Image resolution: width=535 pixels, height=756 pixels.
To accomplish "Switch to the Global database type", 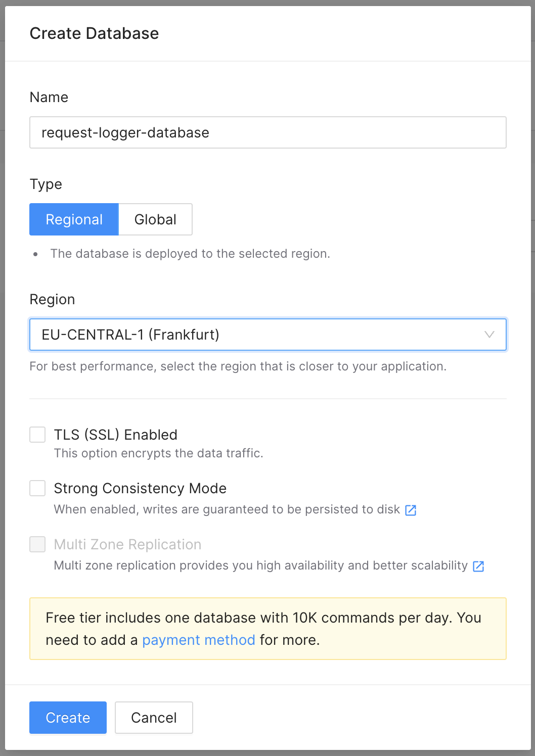I will 155,219.
